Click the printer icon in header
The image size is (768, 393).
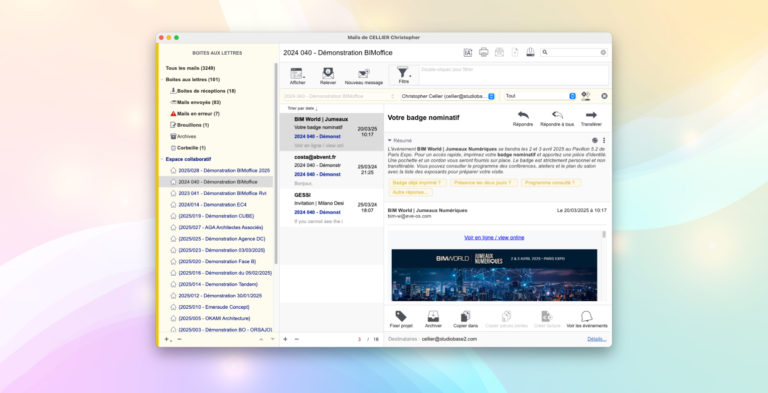tap(483, 52)
